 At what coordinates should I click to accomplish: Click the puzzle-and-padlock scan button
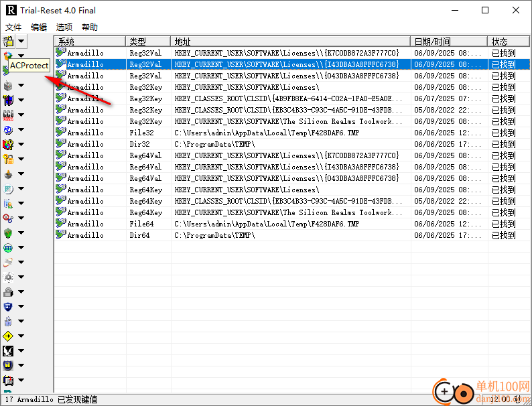[x=8, y=42]
